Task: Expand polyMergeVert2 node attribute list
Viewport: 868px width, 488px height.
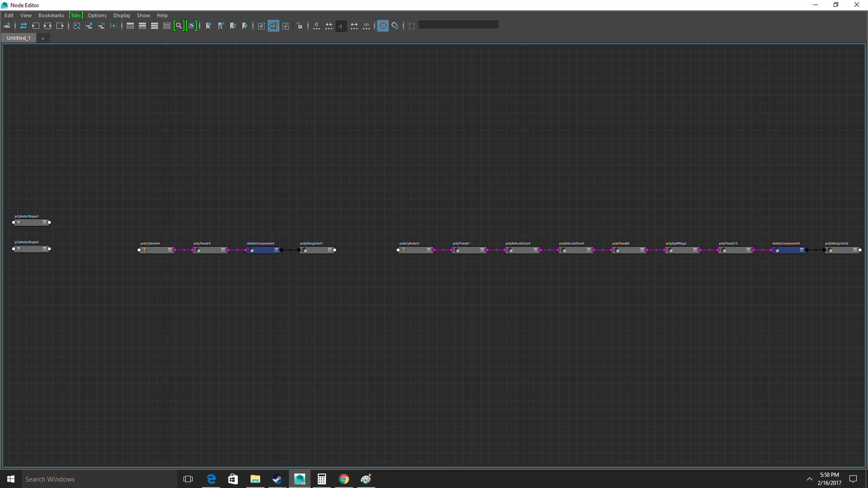Action: [x=854, y=250]
